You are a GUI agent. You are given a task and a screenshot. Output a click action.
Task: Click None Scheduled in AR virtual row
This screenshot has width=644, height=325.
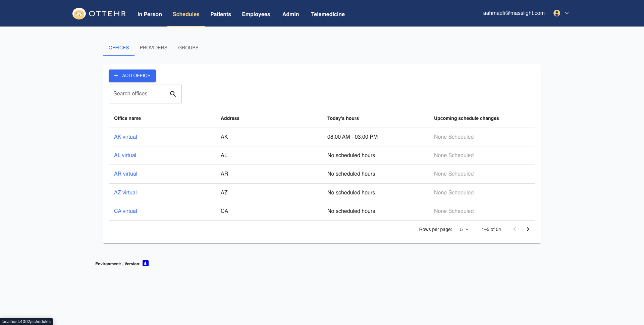[454, 174]
